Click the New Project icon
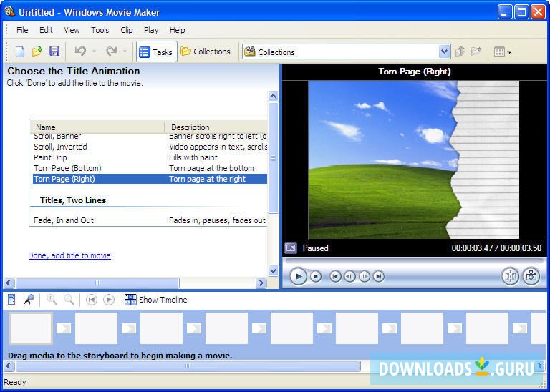The height and width of the screenshot is (392, 550). tap(20, 52)
